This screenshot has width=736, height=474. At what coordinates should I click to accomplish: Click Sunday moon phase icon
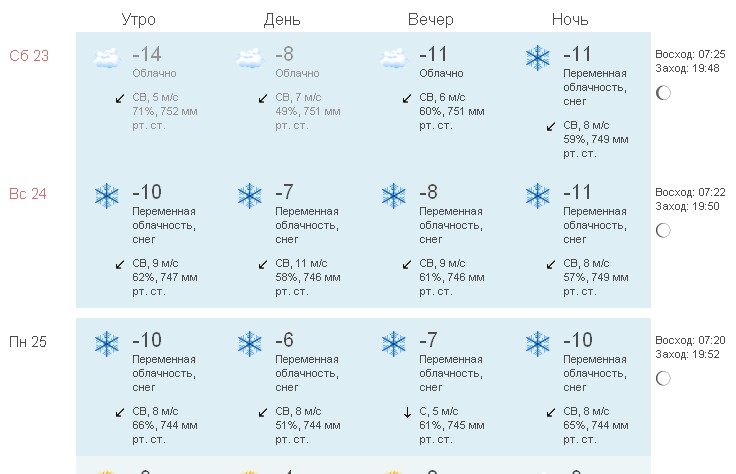point(662,231)
